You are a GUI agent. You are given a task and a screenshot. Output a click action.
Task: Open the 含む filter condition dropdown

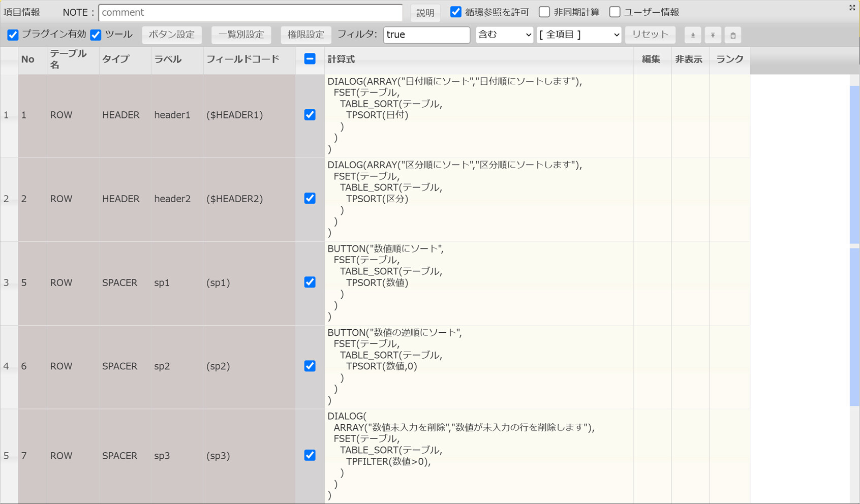[504, 35]
